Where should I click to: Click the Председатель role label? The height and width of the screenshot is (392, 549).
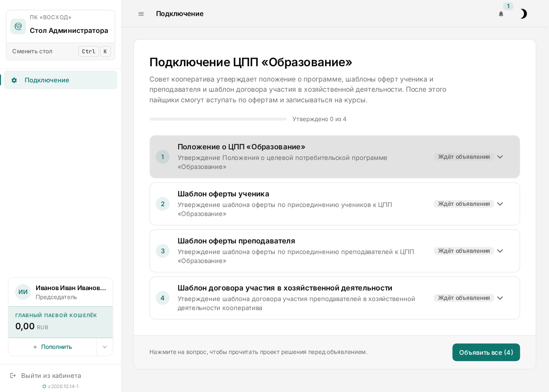click(x=56, y=297)
